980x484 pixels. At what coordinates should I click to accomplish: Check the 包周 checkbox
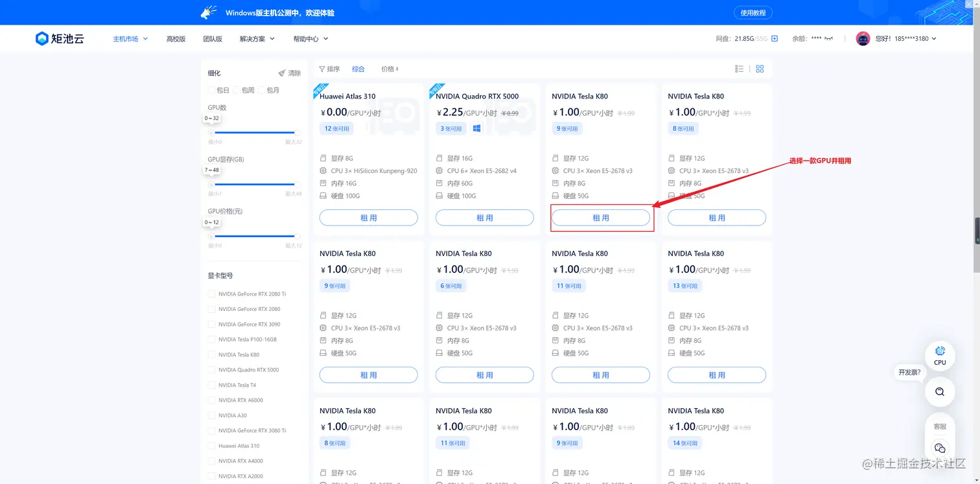coord(237,90)
